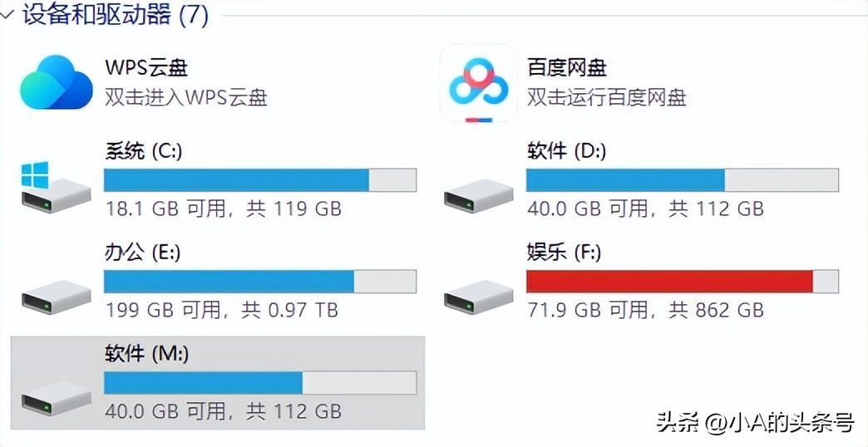
Task: Click the 系统 (C:) Windows drive icon
Action: point(56,187)
